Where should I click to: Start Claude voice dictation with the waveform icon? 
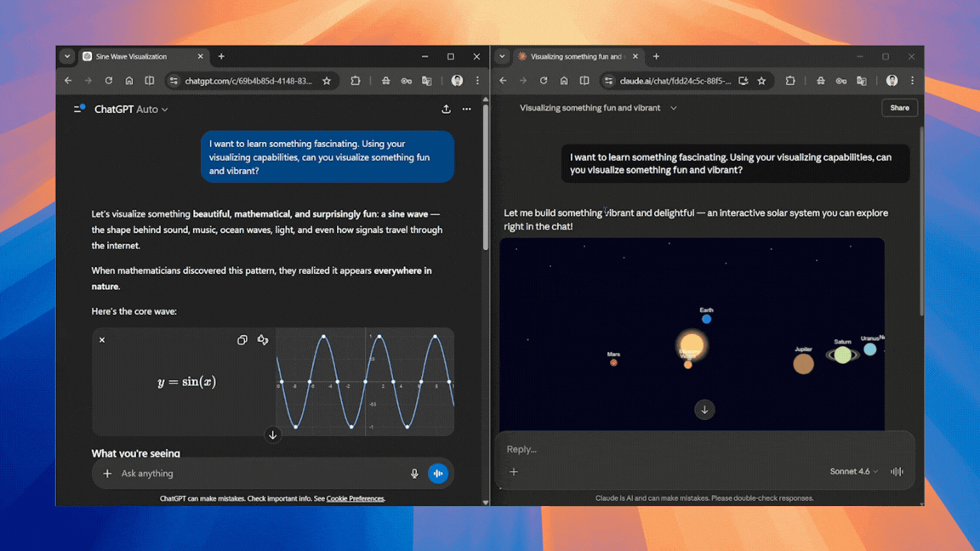[897, 471]
